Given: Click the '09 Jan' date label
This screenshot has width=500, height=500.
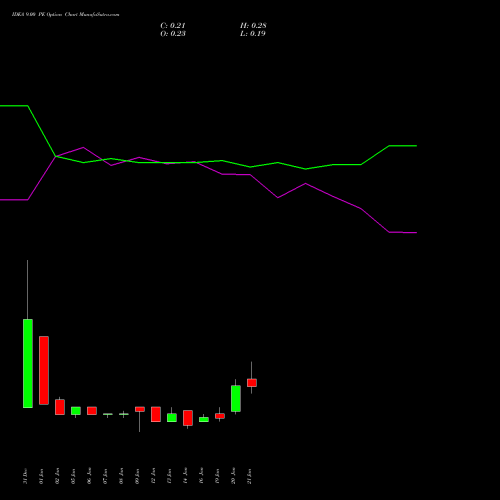Looking at the screenshot, I should tap(138, 476).
